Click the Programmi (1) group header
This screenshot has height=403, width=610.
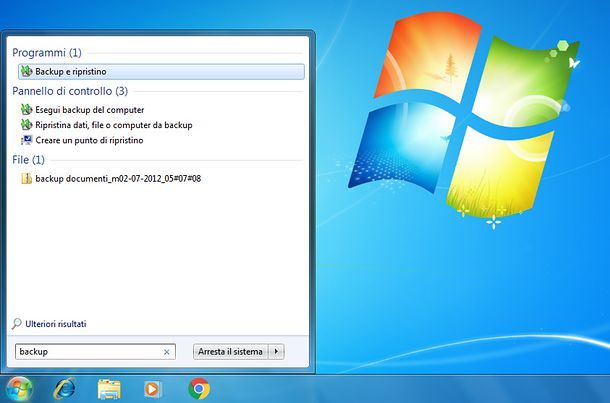coord(47,53)
